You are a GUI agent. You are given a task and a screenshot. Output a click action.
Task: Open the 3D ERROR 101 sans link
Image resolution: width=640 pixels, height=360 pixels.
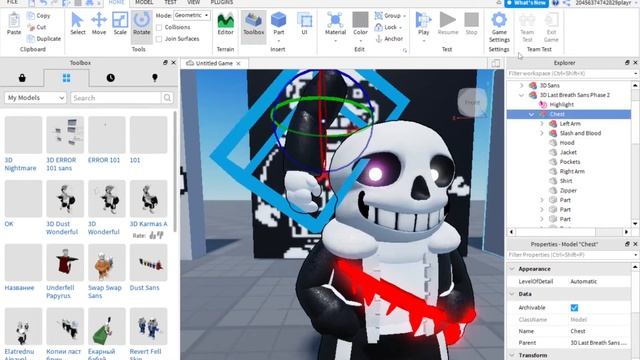coord(61,164)
